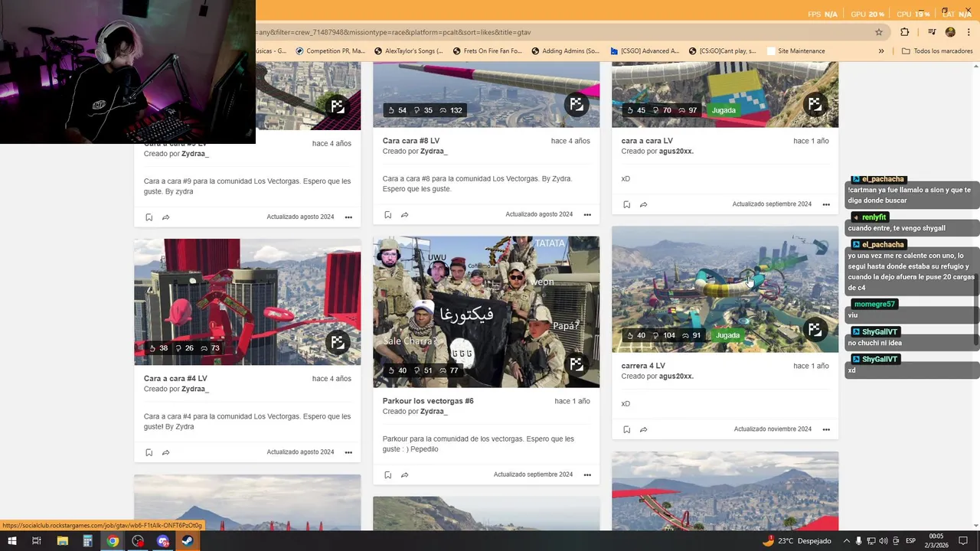
Task: Open Windows notification center
Action: (964, 541)
